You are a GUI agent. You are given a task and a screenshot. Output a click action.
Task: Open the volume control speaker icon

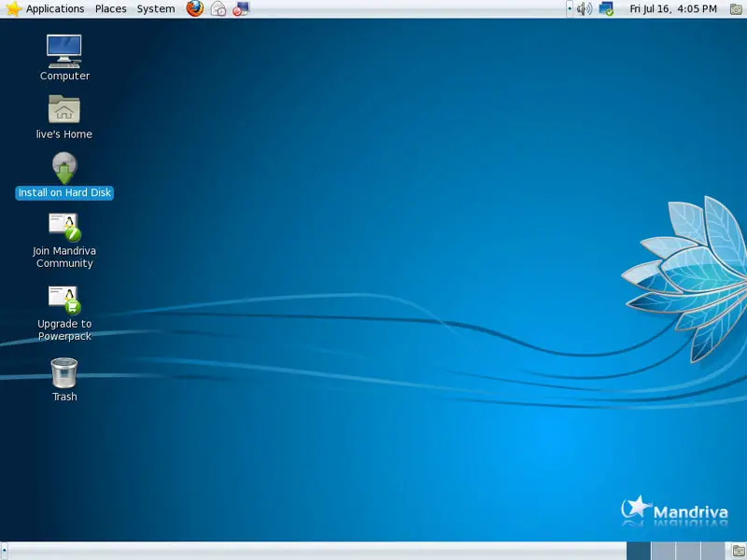(584, 8)
